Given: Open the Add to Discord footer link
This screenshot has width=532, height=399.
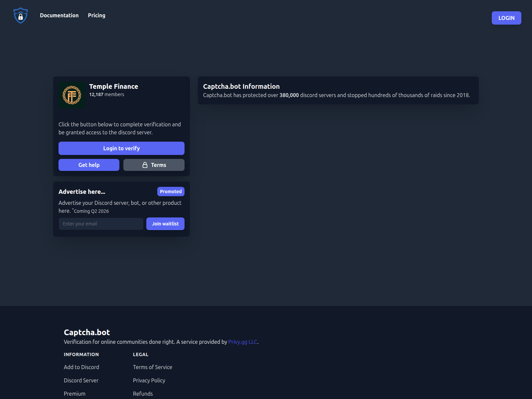Looking at the screenshot, I should tap(81, 367).
